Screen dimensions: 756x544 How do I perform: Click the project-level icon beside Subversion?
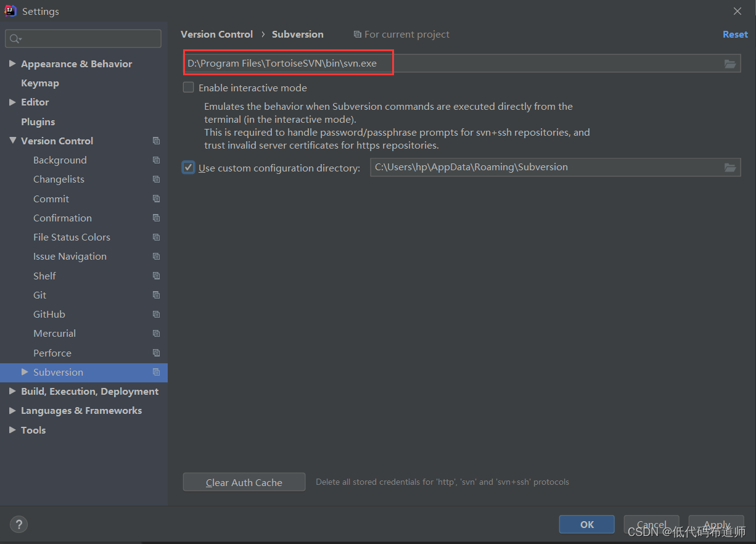[156, 372]
